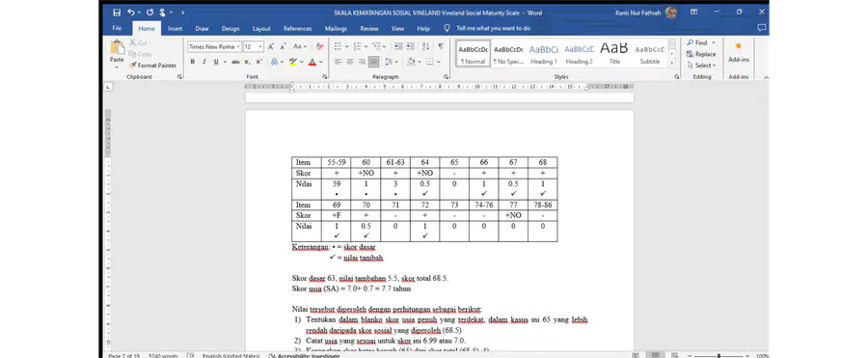This screenshot has width=868, height=358.
Task: Open the Change Case dropdown
Action: (300, 46)
